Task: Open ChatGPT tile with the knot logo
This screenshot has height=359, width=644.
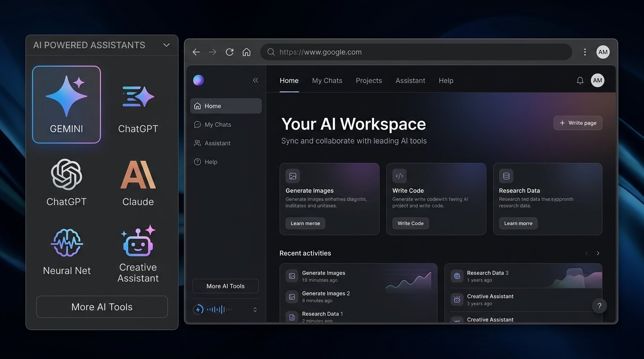Action: tap(66, 174)
